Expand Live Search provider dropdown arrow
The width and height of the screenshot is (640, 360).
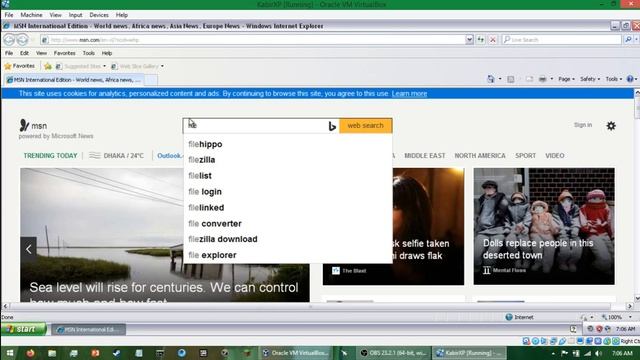[637, 40]
